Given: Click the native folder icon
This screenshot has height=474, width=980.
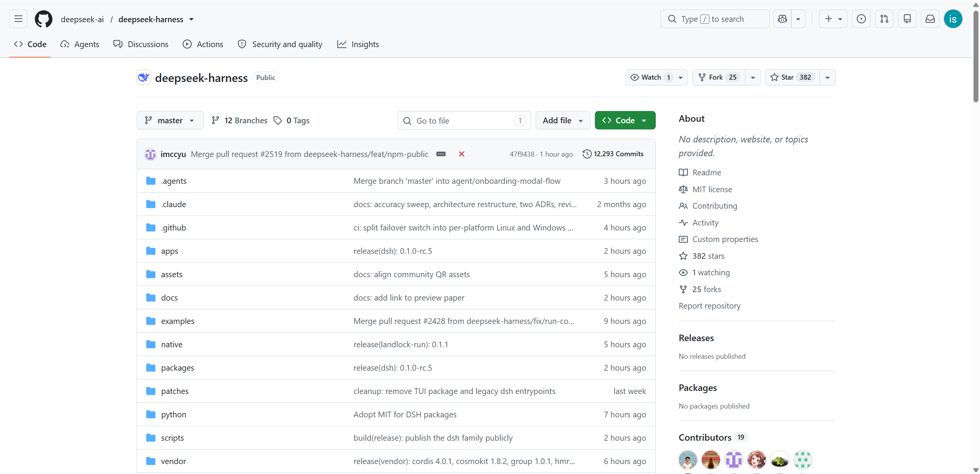Looking at the screenshot, I should coord(151,344).
